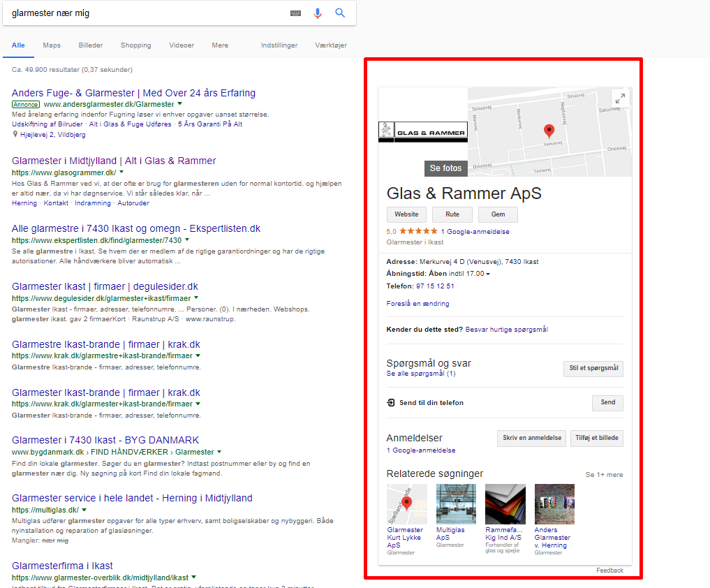Open Glarmester Kurt Lykke ApS thumbnail

pos(406,504)
